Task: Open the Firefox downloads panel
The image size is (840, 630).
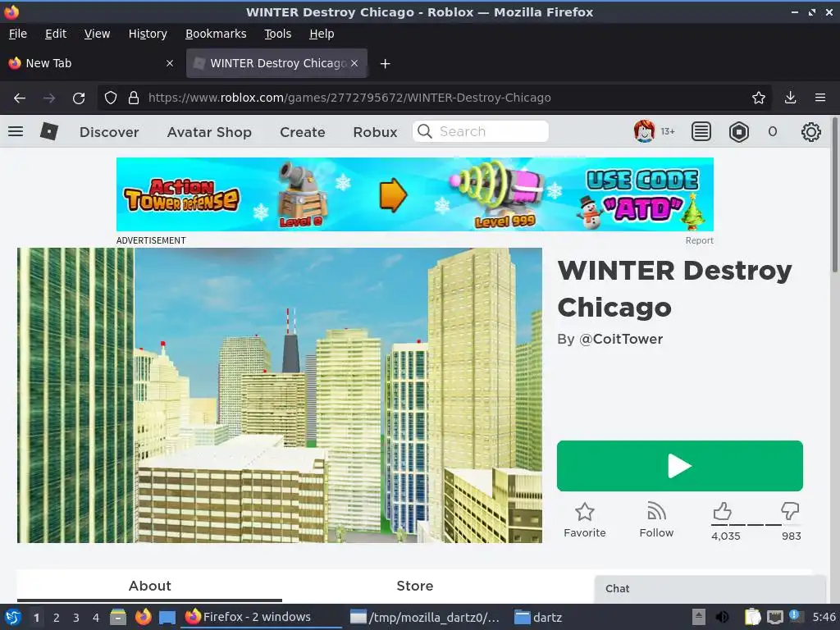Action: [x=790, y=98]
